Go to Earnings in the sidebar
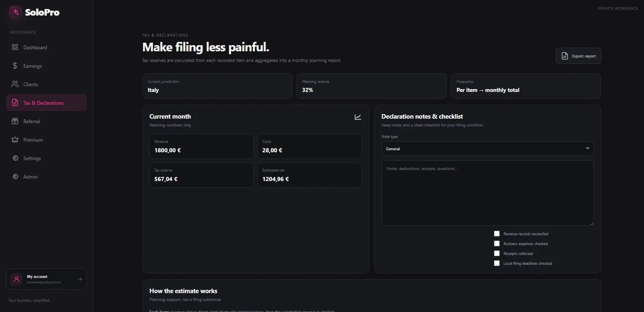 (x=46, y=66)
